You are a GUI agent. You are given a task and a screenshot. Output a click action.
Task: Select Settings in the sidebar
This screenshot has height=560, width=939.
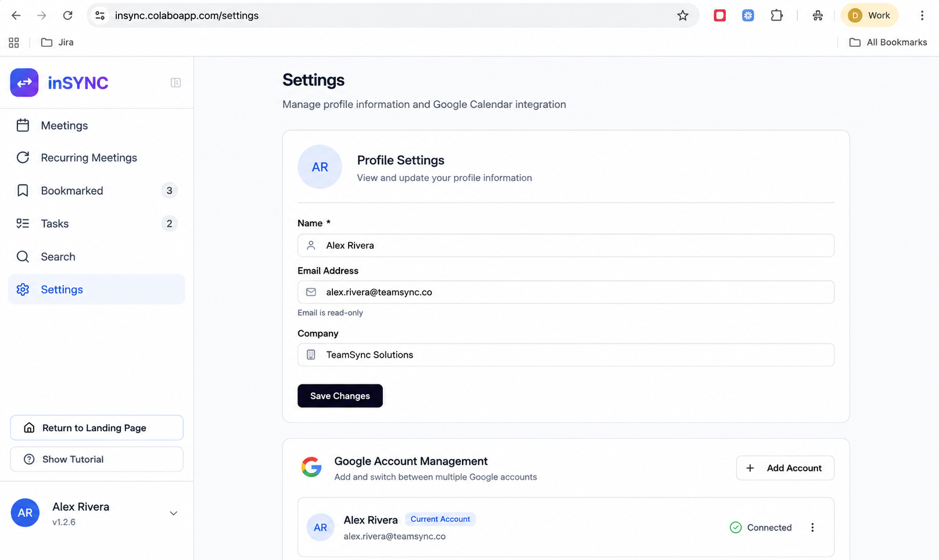(97, 290)
